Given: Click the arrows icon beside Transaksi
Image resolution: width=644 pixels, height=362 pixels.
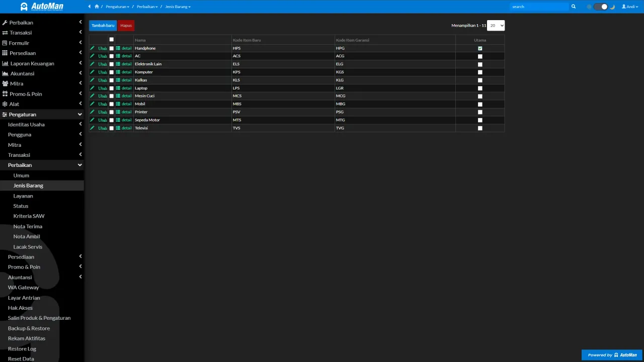Looking at the screenshot, I should [5, 33].
